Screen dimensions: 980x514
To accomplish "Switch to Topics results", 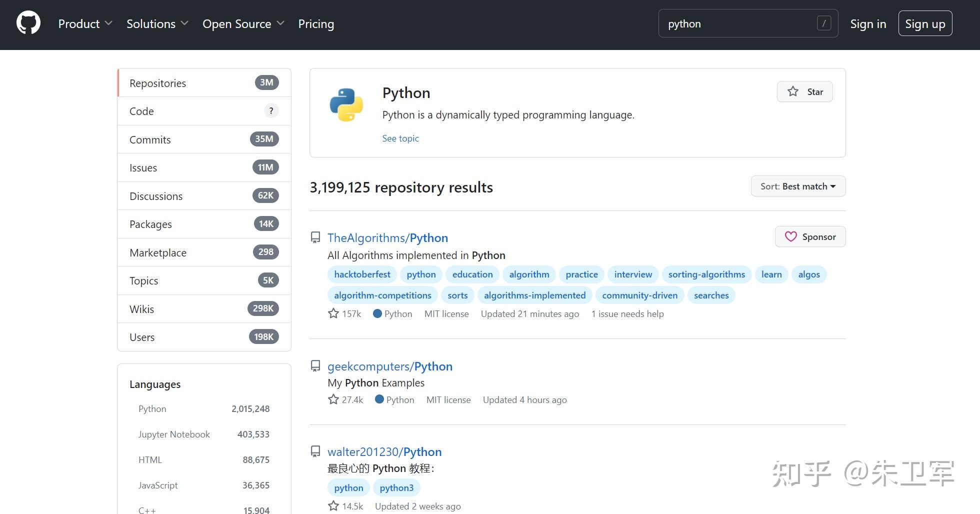I will coord(204,280).
